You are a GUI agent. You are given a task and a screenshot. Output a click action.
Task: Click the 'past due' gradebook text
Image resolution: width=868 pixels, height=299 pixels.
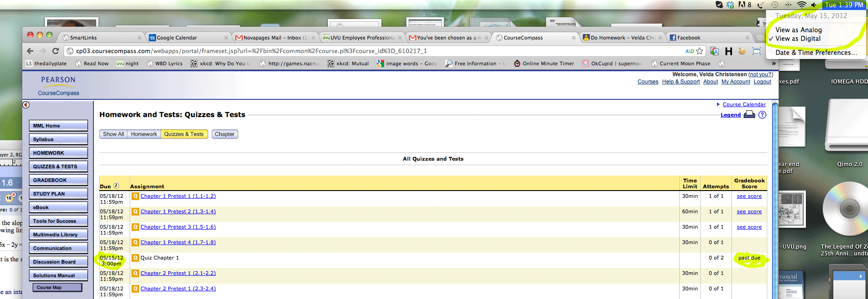point(749,258)
